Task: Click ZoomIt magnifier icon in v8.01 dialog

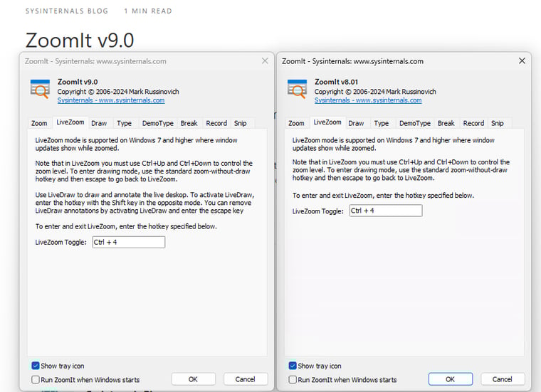Action: pos(297,89)
